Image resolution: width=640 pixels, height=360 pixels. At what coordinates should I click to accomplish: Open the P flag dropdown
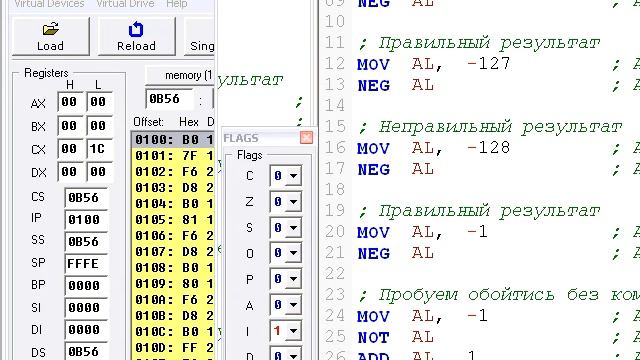point(293,279)
